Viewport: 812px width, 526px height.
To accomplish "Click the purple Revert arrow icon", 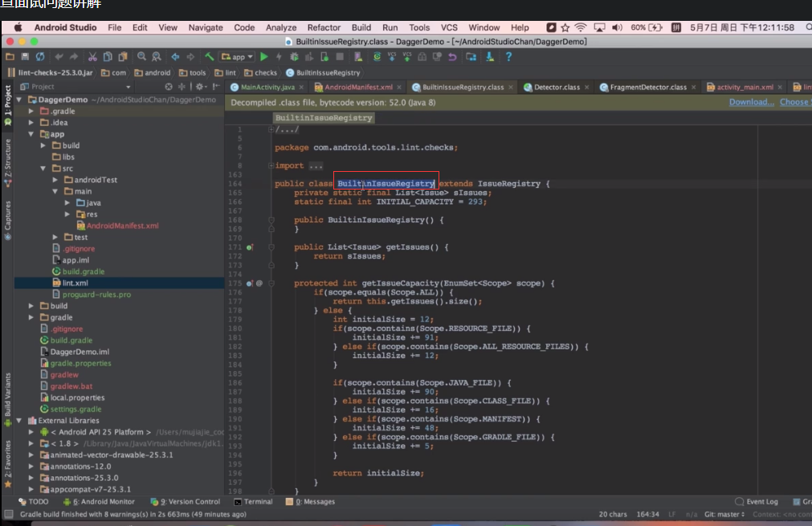I will coord(453,57).
